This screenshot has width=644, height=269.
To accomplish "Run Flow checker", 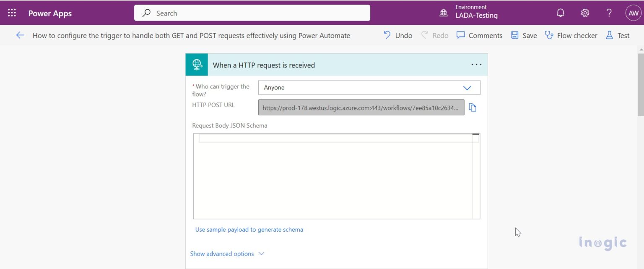I will tap(571, 35).
